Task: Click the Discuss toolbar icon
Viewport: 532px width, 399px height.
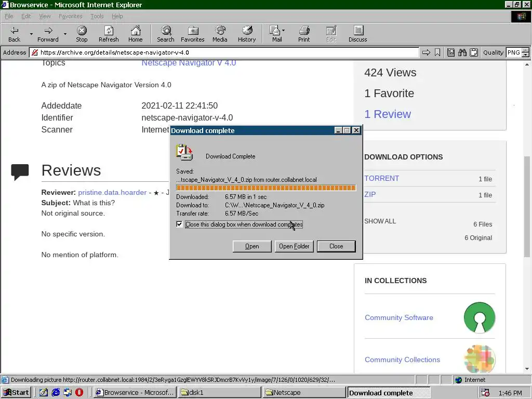Action: (357, 34)
